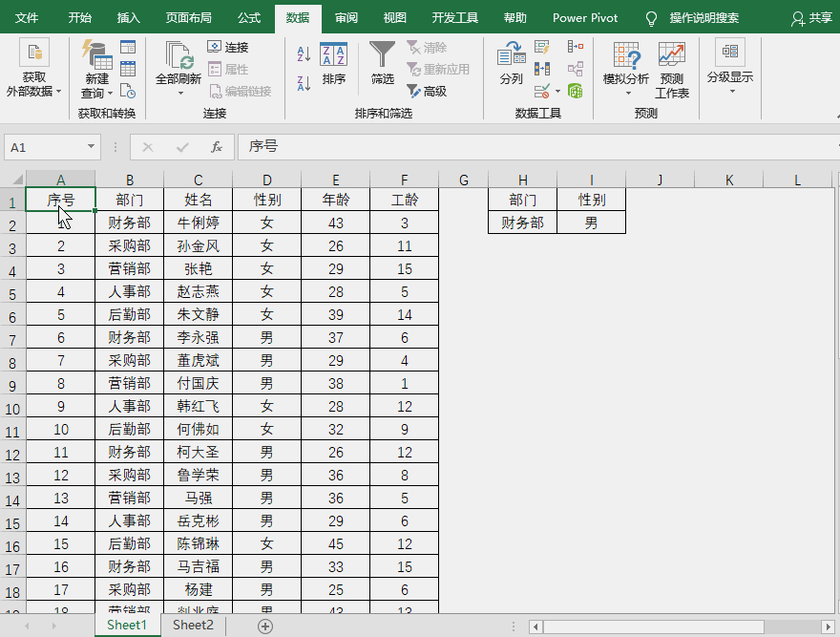This screenshot has height=637, width=840.
Task: Open the Power Pivot tab
Action: (584, 17)
